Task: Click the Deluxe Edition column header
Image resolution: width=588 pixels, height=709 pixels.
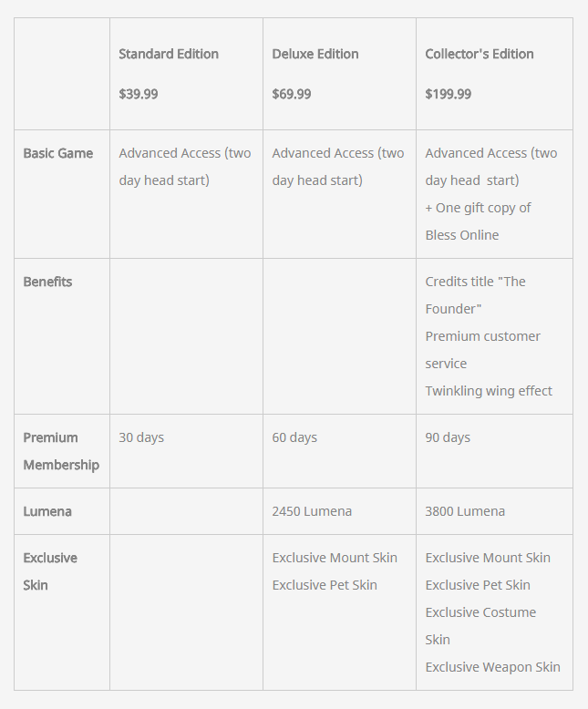Action: 315,54
